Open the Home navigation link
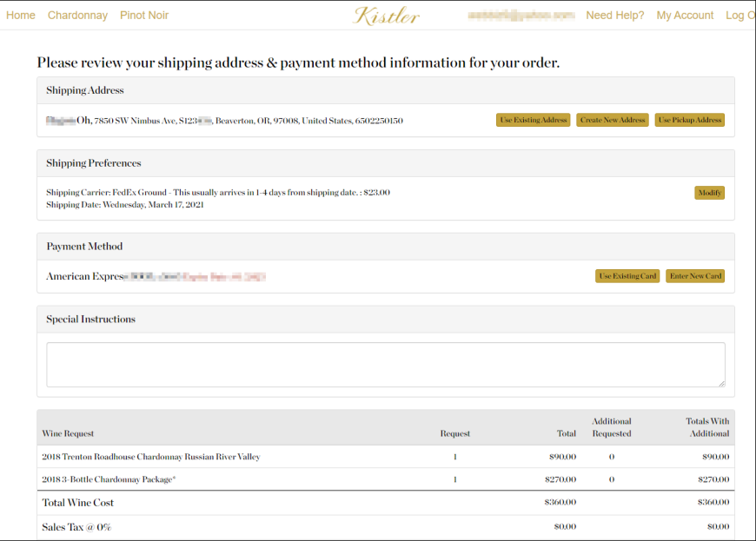756x541 pixels. point(21,16)
